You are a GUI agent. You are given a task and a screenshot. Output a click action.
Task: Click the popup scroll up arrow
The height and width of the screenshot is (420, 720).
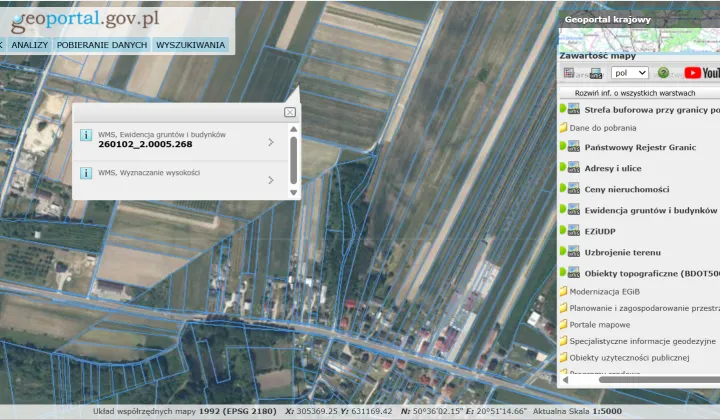click(x=293, y=129)
